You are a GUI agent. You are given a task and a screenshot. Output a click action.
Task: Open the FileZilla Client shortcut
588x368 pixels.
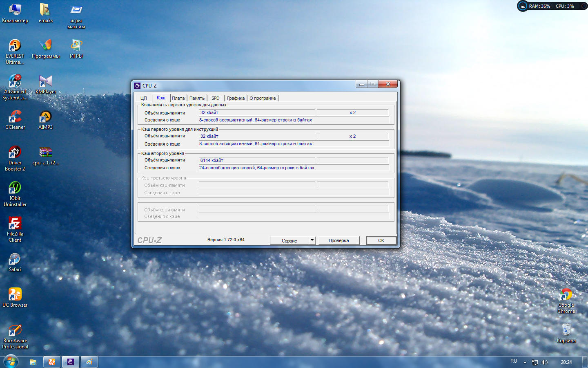click(15, 224)
